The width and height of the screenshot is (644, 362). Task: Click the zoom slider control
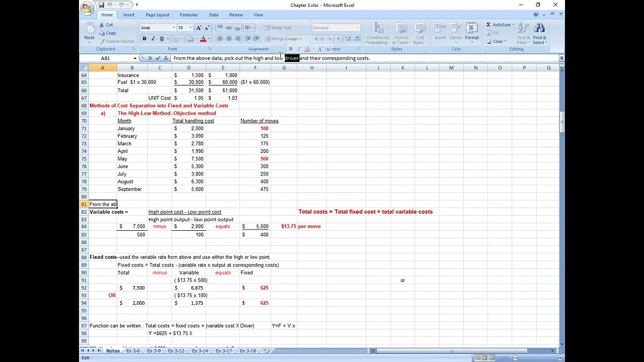[x=538, y=358]
